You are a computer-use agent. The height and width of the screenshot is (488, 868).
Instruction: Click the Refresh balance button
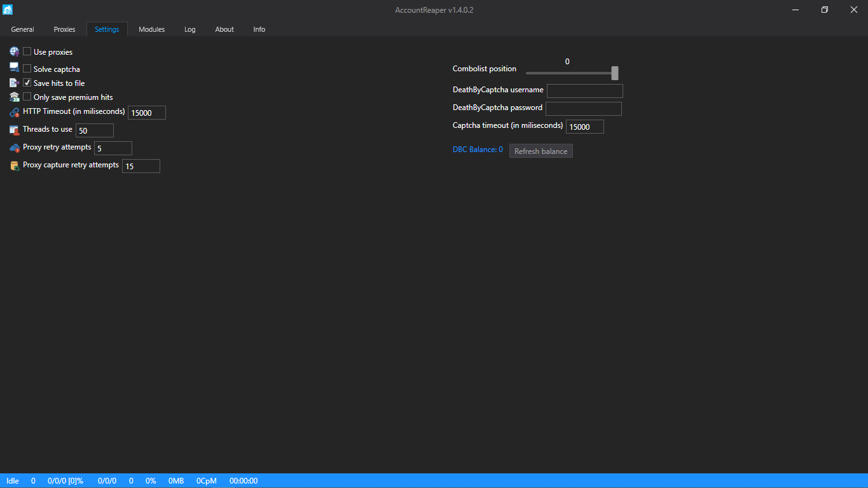(541, 151)
